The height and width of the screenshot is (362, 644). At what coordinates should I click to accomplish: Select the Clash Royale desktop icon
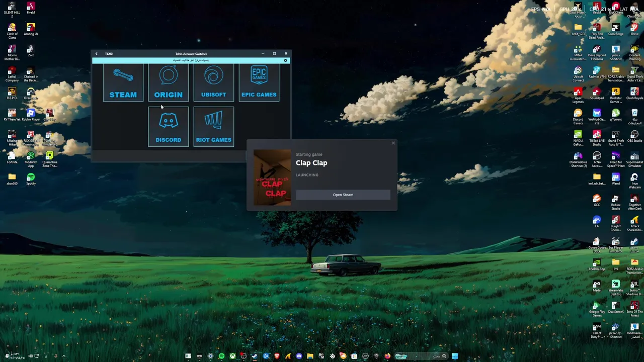(x=634, y=94)
